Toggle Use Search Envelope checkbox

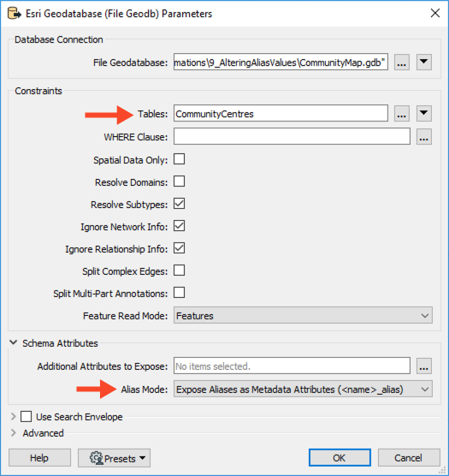pyautogui.click(x=26, y=416)
